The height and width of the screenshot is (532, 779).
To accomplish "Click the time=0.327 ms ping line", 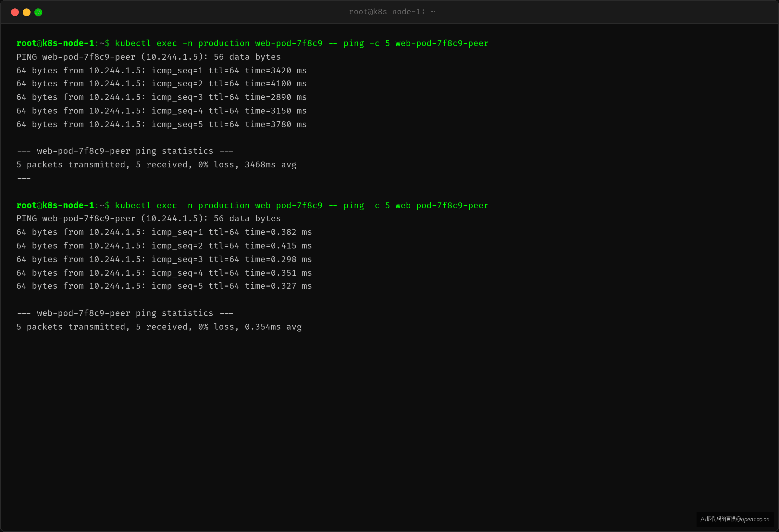I will (164, 286).
